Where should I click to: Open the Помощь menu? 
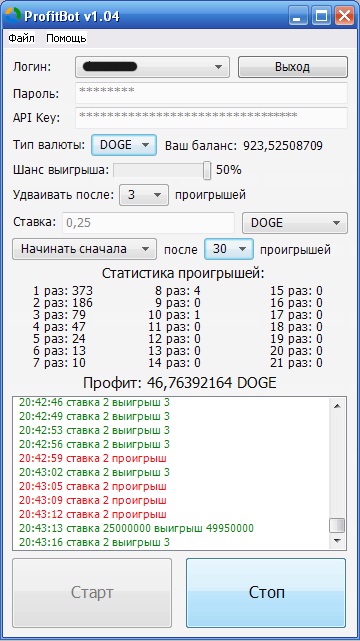click(66, 38)
